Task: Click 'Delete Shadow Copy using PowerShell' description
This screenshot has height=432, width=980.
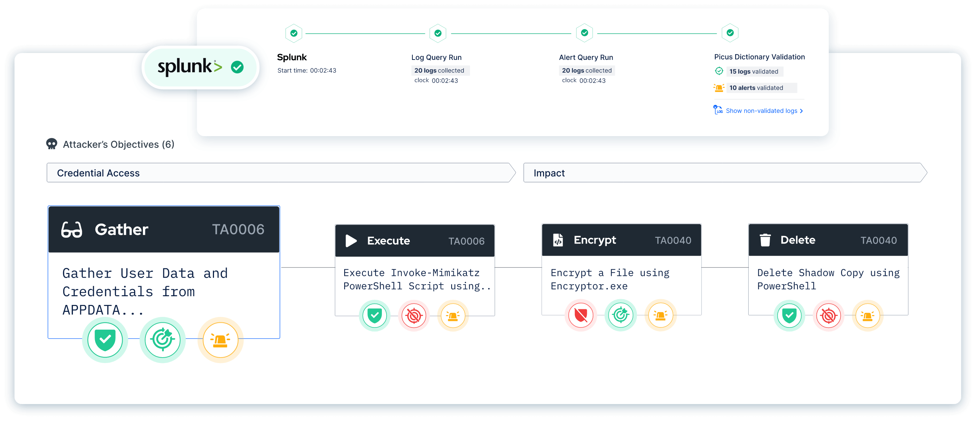Action: pyautogui.click(x=828, y=280)
